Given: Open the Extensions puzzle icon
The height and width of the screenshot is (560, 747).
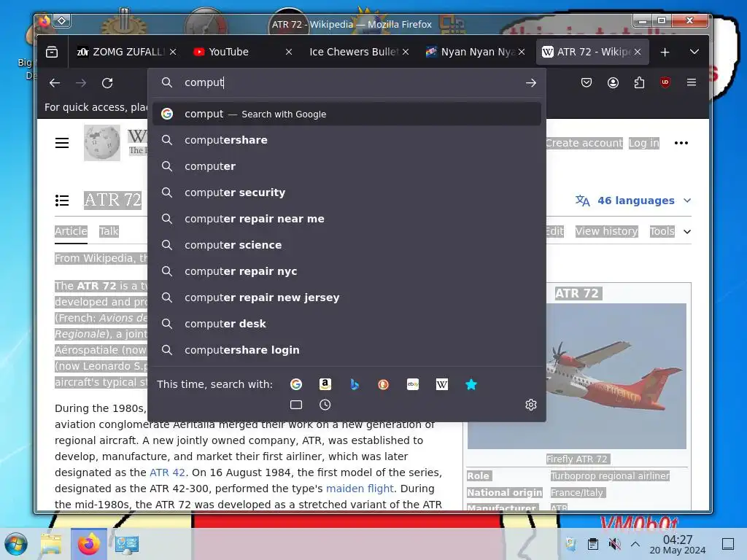Looking at the screenshot, I should click(639, 83).
